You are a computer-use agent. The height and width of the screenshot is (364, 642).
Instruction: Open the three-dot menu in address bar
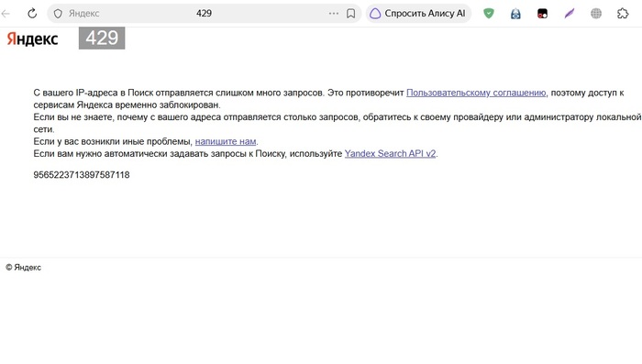334,14
